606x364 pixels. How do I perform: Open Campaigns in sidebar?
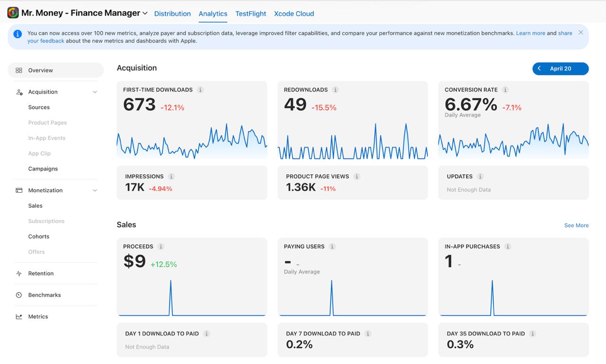[x=43, y=169]
